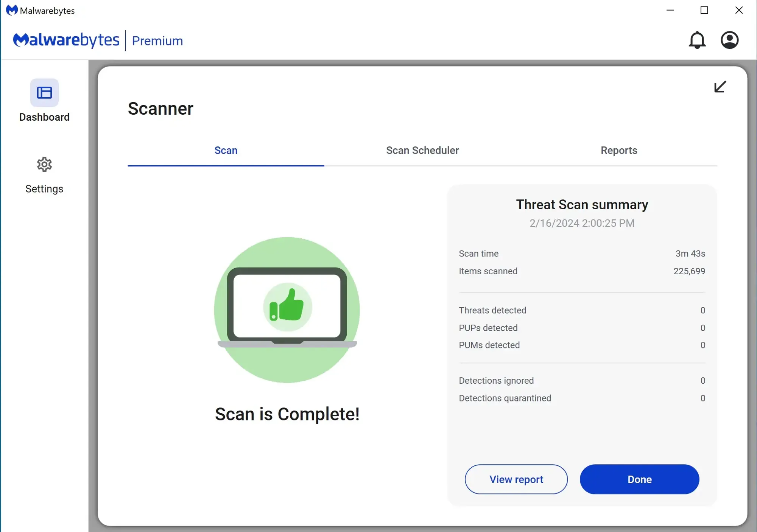Click the collapse/minimize scanner icon

(720, 86)
